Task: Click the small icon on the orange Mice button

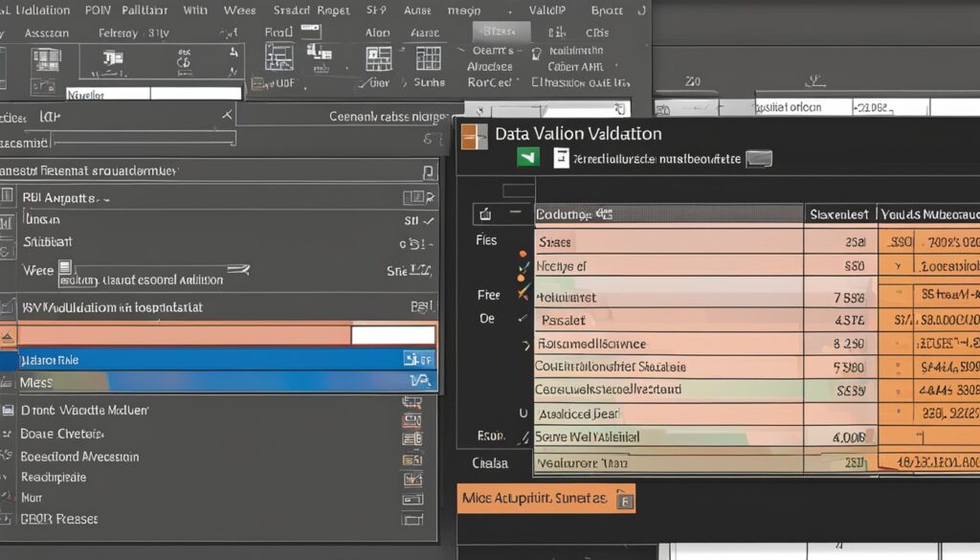Action: click(624, 499)
